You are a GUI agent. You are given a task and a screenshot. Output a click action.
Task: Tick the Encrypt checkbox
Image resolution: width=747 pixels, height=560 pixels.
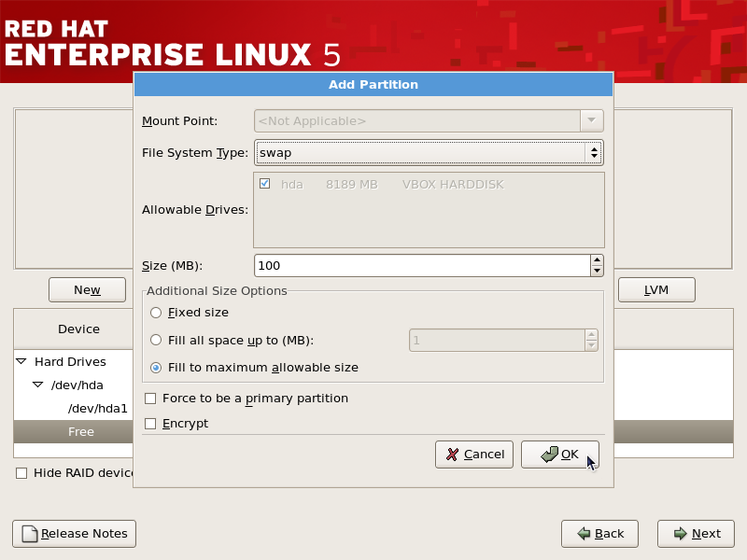150,424
